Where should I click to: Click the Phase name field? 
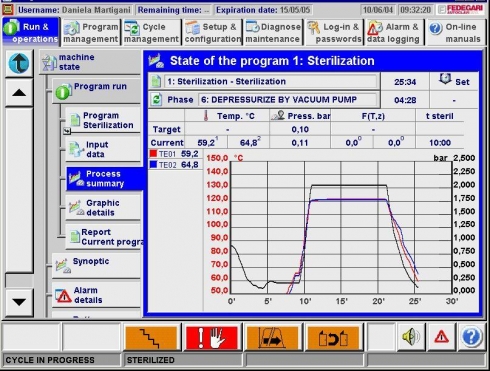[x=288, y=100]
